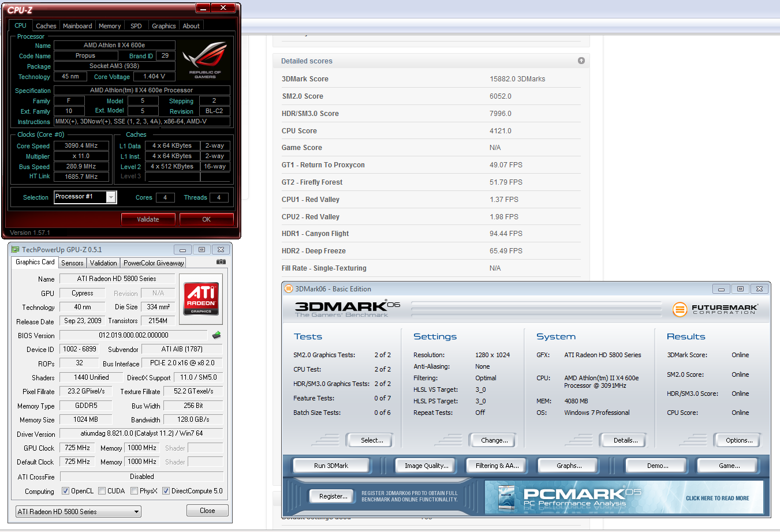Open the About tab in CPU-Z
This screenshot has height=532, width=780.
[191, 26]
